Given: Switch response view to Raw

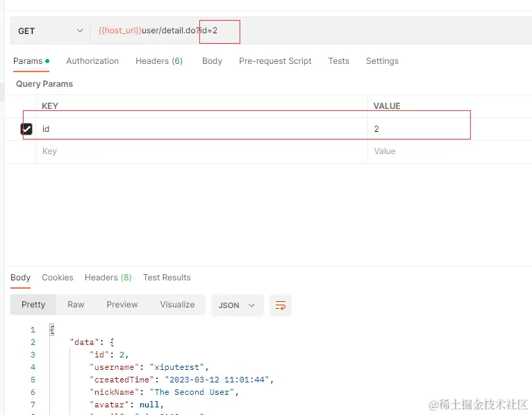Looking at the screenshot, I should (x=76, y=305).
